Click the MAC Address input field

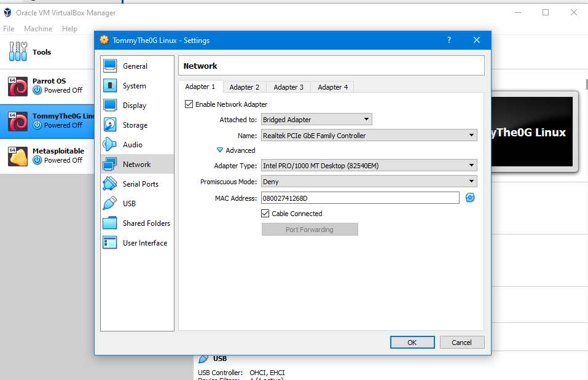[360, 198]
